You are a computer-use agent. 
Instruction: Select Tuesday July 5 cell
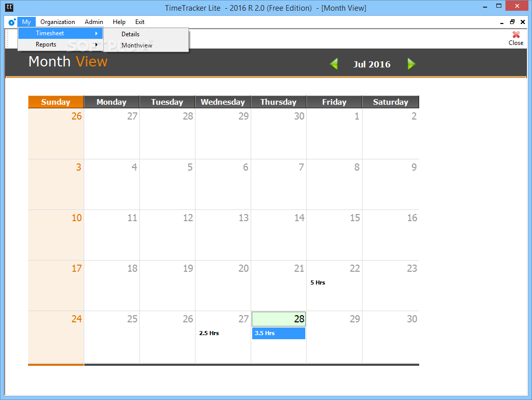pyautogui.click(x=167, y=184)
